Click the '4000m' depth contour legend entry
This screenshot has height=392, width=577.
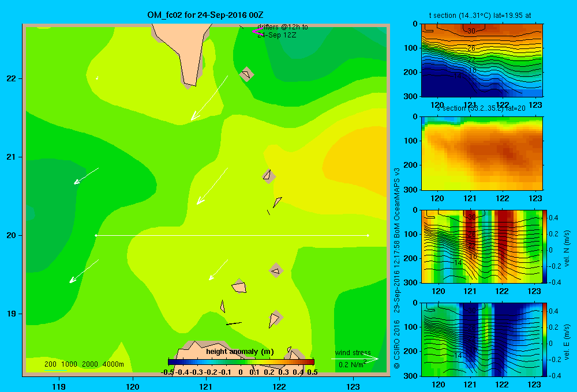(x=113, y=364)
